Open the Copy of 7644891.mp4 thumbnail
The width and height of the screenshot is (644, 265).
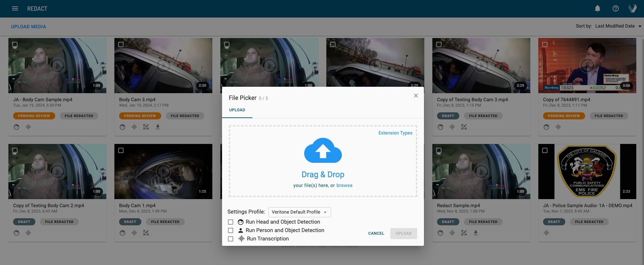587,66
